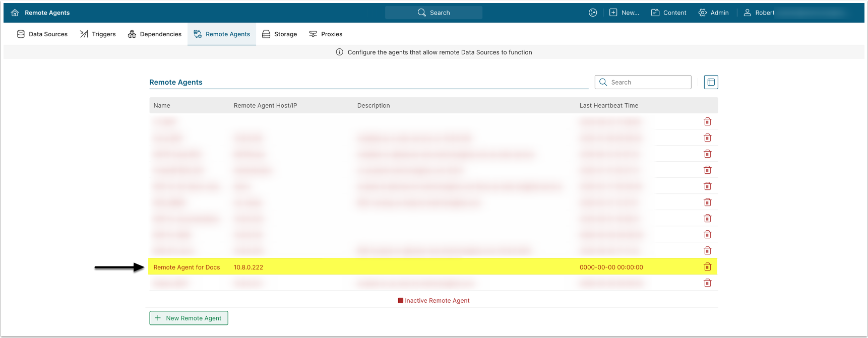Click the 0000-00-00 00:00:00 heartbeat cell
This screenshot has width=868, height=338.
(611, 267)
